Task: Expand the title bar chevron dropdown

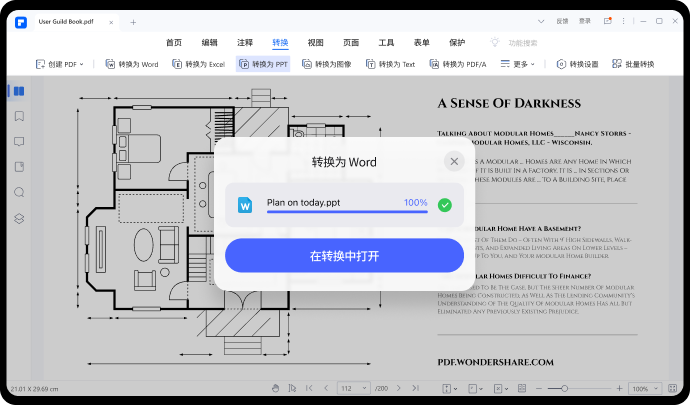Action: [541, 21]
